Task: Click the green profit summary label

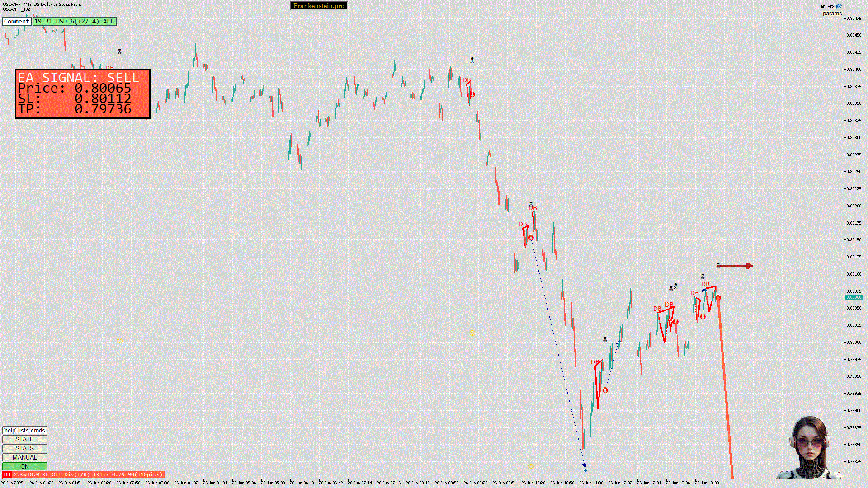Action: [x=74, y=21]
